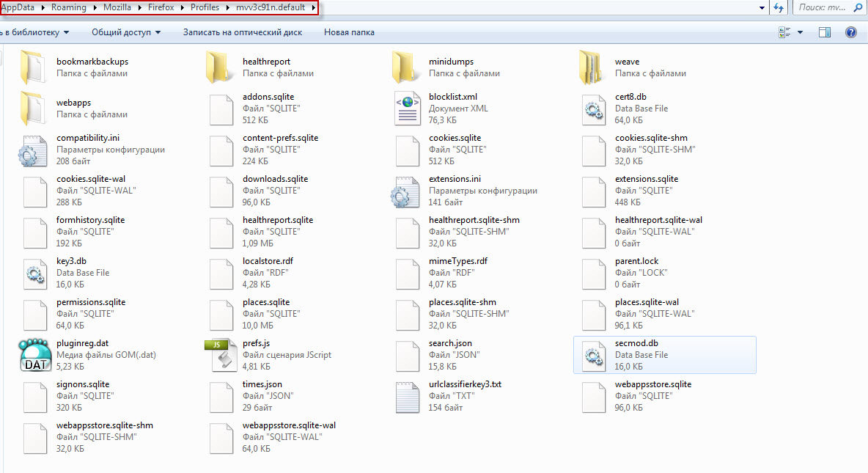Select the cookies.sqlite file icon
The image size is (868, 473).
click(408, 150)
